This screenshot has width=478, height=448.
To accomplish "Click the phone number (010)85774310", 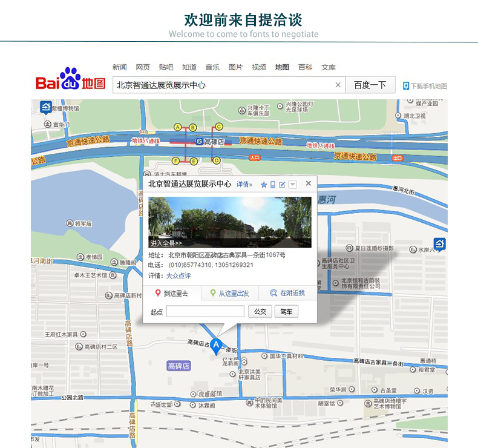I will pyautogui.click(x=189, y=265).
